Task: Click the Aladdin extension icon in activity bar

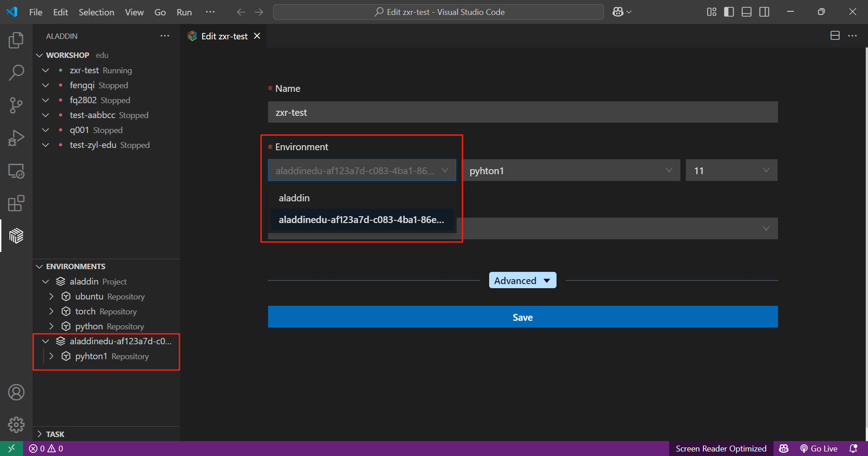Action: [16, 236]
